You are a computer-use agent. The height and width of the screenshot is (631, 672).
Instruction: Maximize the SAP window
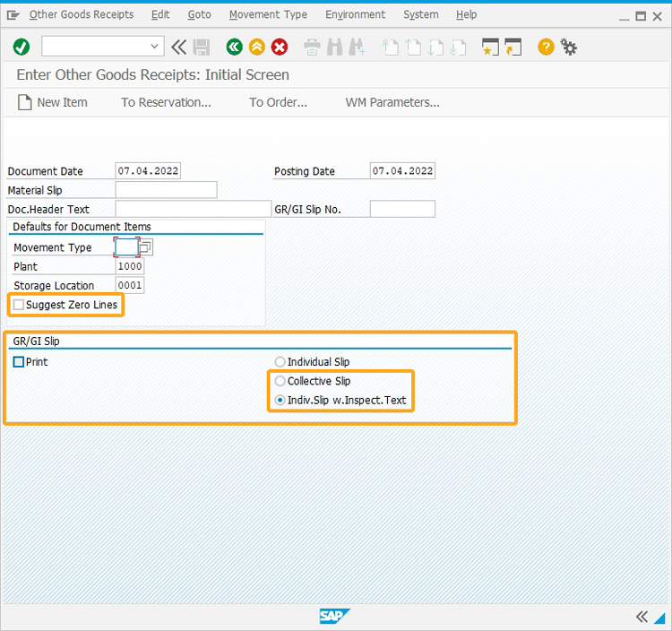(641, 16)
